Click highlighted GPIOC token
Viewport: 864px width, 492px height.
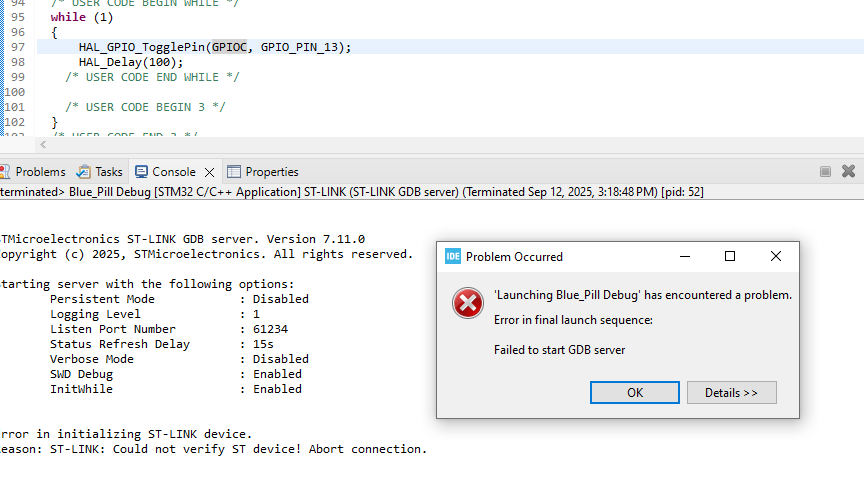[x=229, y=47]
